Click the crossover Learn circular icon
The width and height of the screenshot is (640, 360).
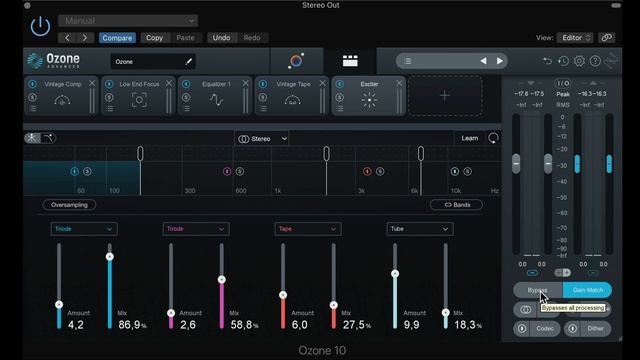tap(493, 138)
